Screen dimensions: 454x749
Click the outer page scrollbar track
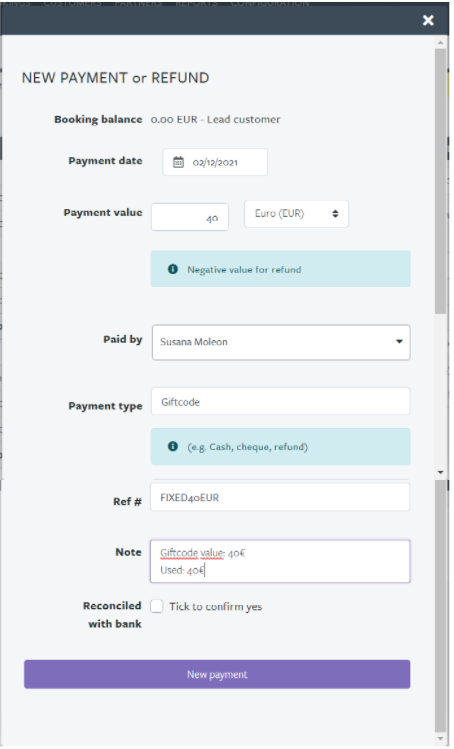point(440,607)
